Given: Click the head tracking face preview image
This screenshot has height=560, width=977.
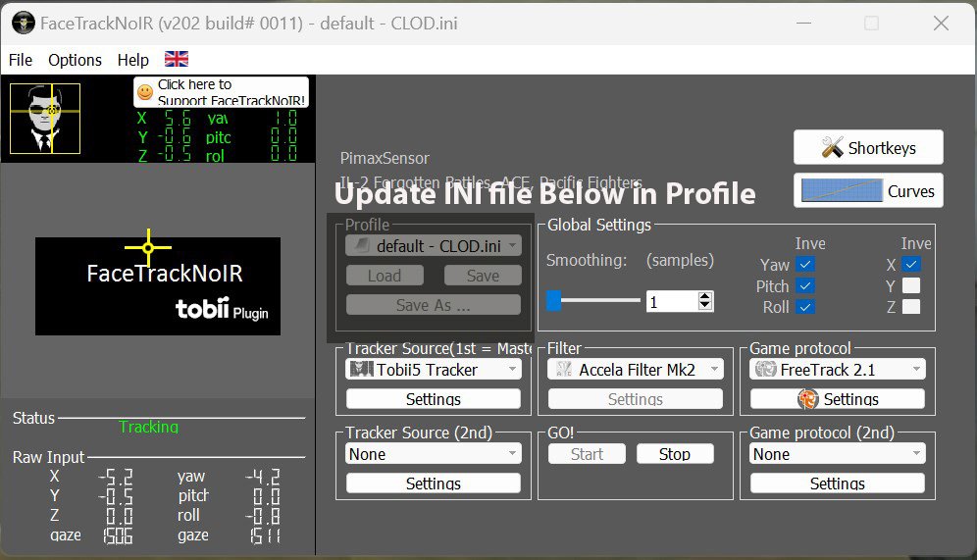Looking at the screenshot, I should coord(45,119).
